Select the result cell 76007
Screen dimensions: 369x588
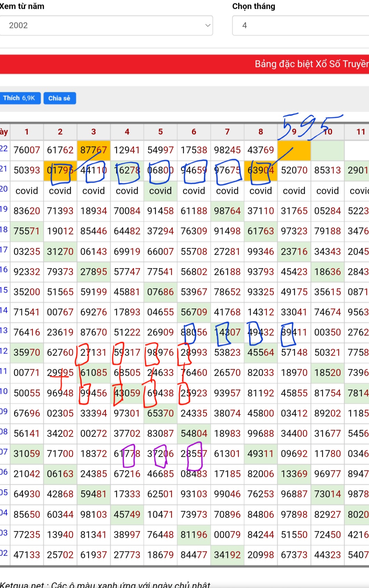click(27, 150)
